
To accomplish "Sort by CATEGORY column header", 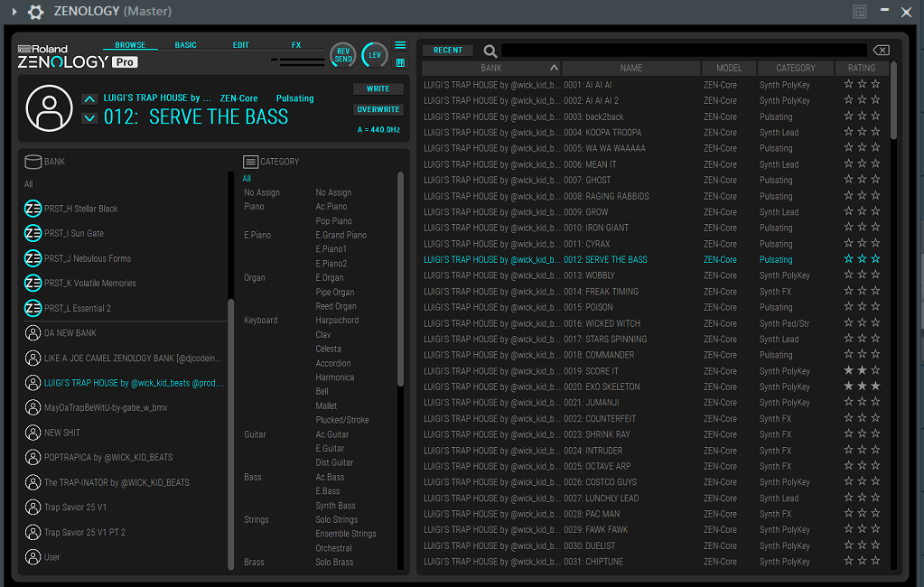I will 796,69.
